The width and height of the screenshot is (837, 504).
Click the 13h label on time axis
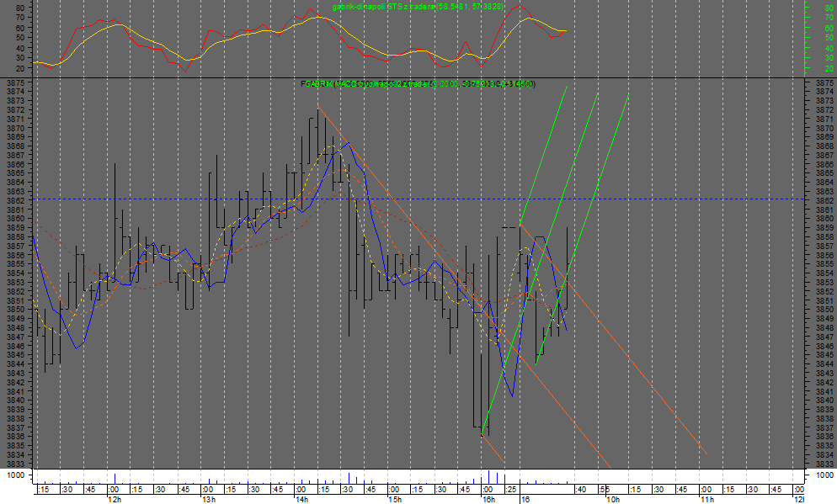click(208, 499)
